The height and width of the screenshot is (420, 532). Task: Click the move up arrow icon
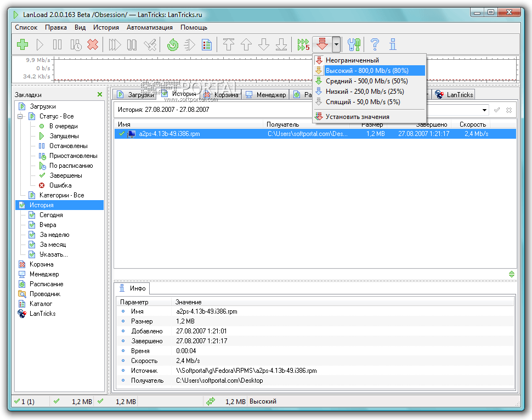click(246, 44)
